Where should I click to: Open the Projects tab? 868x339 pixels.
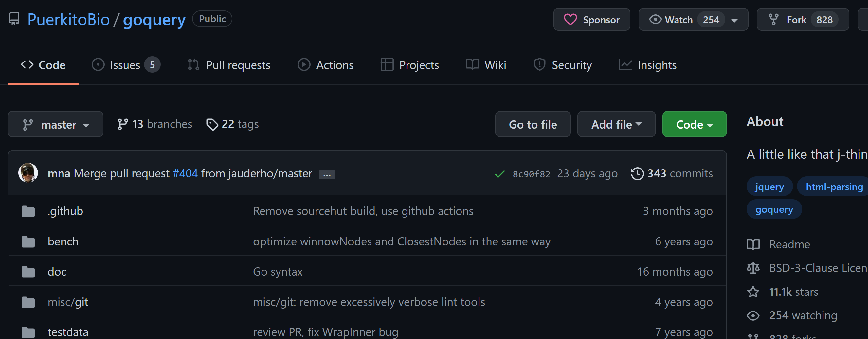click(410, 65)
